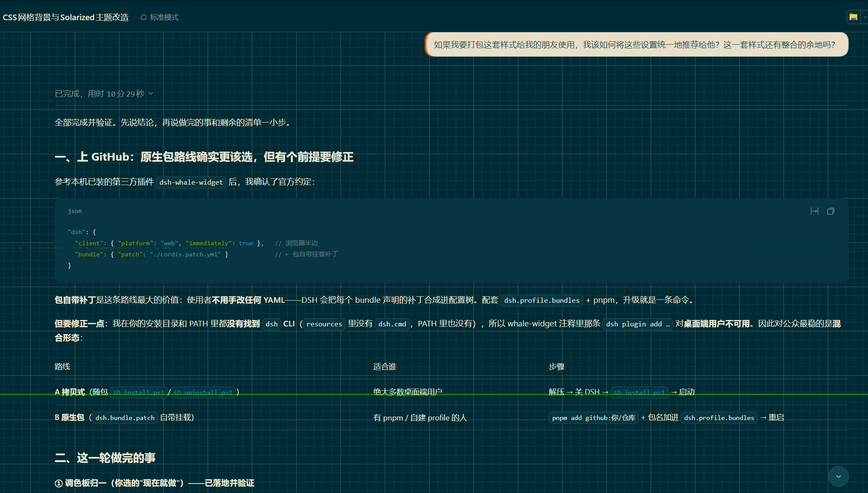Toggle word wrap in json code block

[x=814, y=211]
